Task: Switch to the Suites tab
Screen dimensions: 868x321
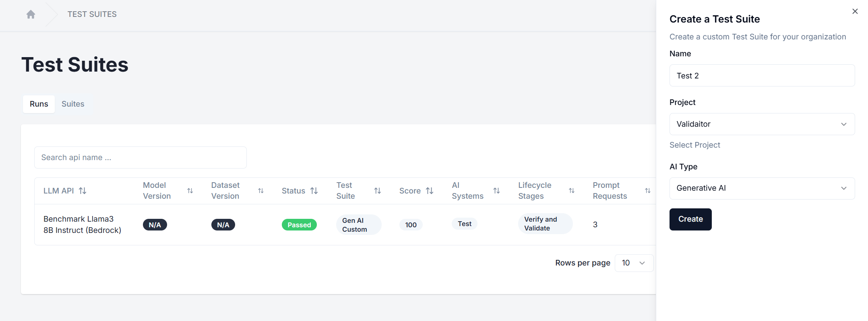Action: point(73,104)
